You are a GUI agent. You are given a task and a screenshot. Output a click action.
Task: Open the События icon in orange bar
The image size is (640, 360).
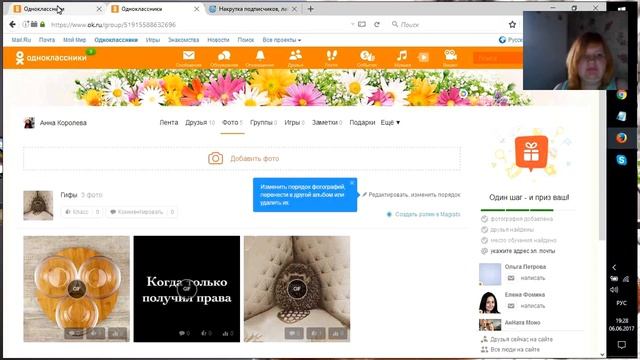(367, 56)
